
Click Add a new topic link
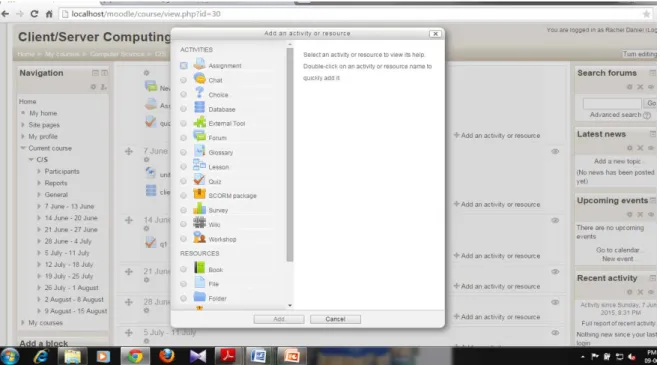[617, 161]
